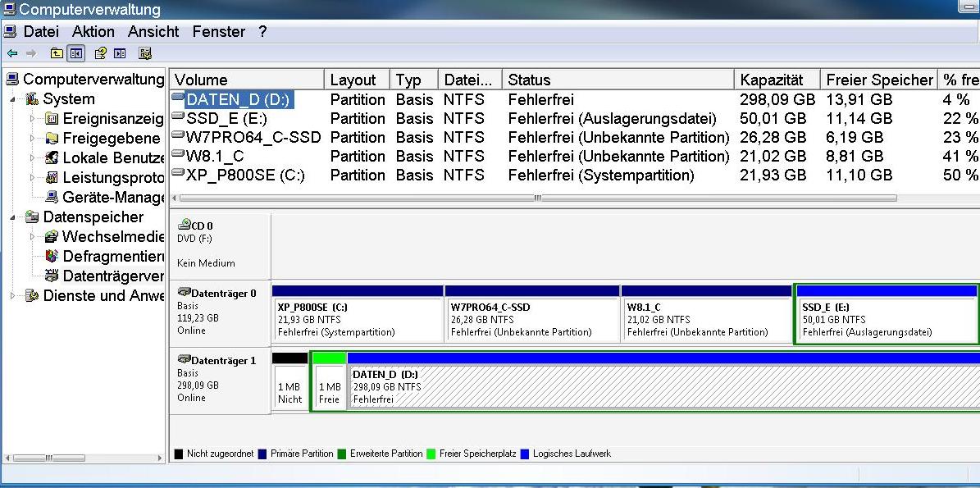Sort by the Freier Speicher column header

coord(879,80)
